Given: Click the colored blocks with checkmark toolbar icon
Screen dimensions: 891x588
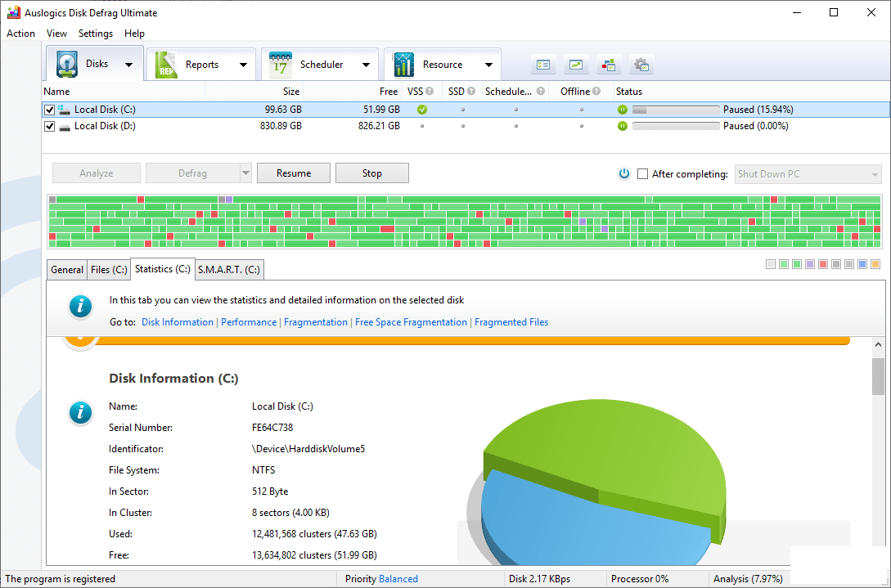Looking at the screenshot, I should (610, 65).
